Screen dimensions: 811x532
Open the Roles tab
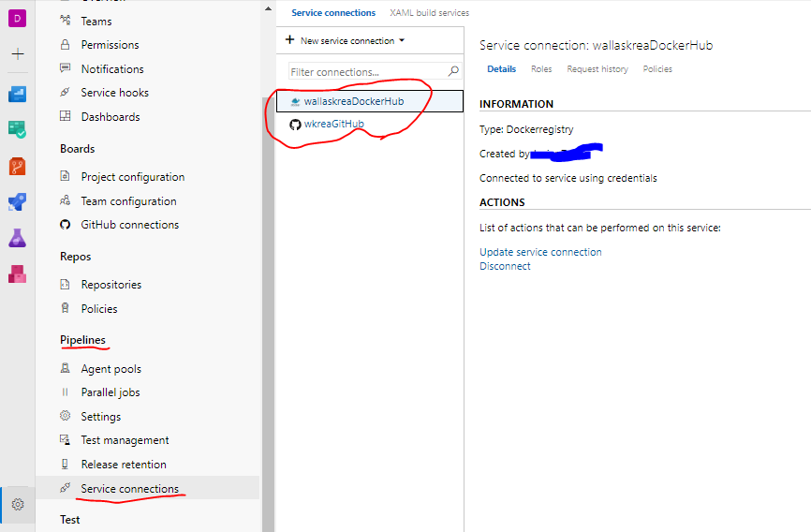coord(541,68)
